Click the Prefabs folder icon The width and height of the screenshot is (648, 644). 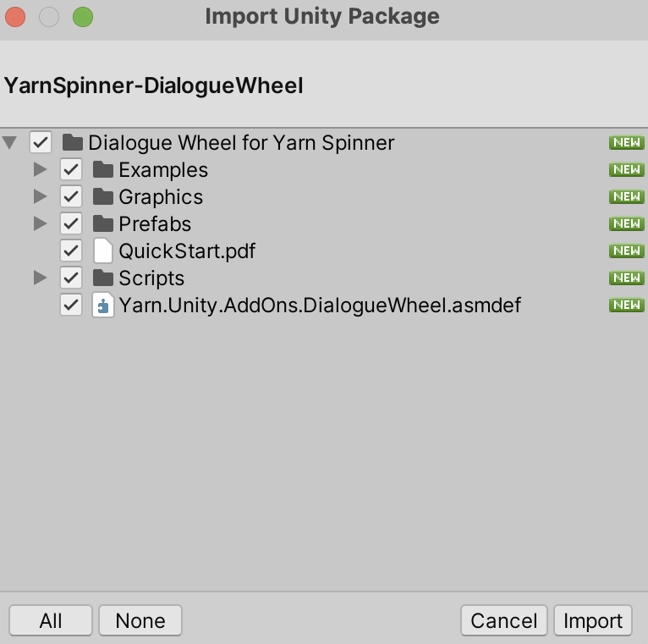[x=103, y=223]
